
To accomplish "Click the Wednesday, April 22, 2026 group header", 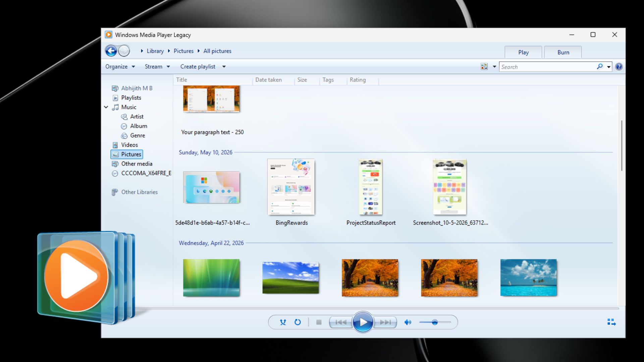I will click(211, 243).
